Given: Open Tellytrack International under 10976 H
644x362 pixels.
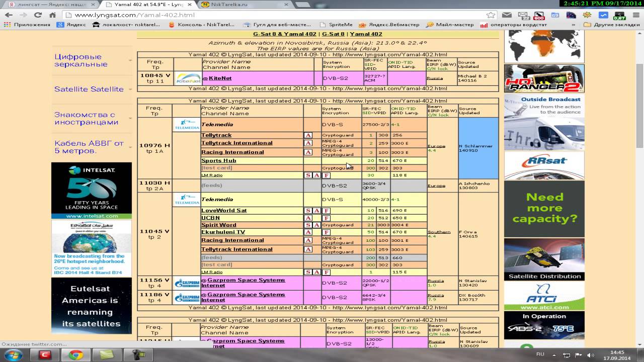Looking at the screenshot, I should pos(236,143).
